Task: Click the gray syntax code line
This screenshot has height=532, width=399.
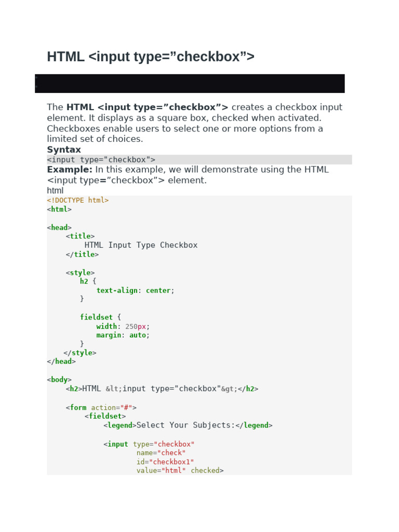Action: coord(101,159)
